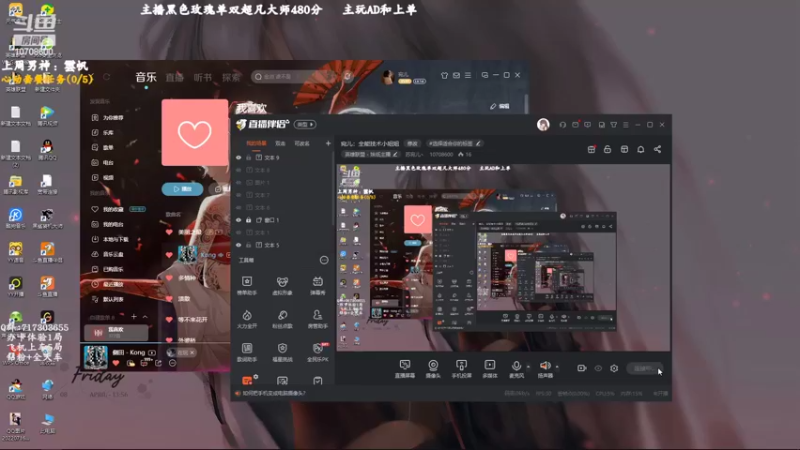The width and height of the screenshot is (800, 450).
Task: Start streaming with the bottom-right button
Action: [645, 368]
